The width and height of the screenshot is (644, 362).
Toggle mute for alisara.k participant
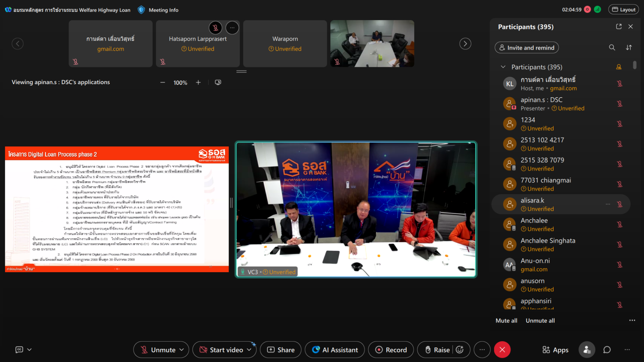[x=620, y=204]
